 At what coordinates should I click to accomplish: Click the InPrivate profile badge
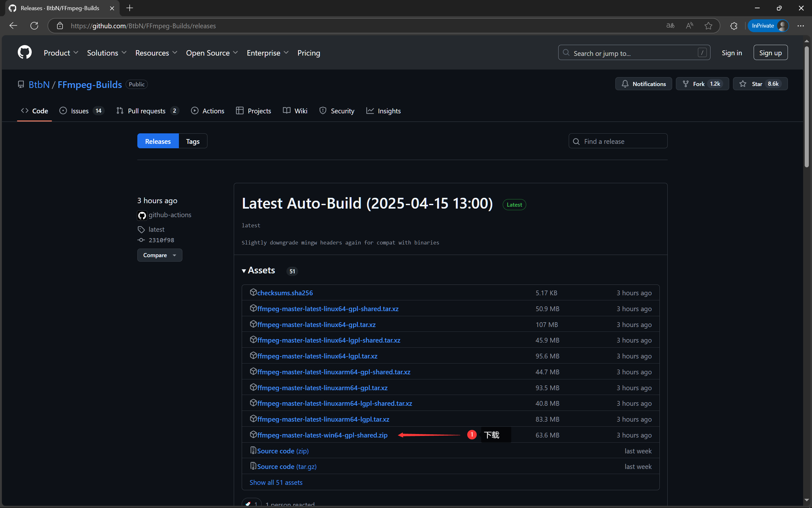(x=768, y=25)
